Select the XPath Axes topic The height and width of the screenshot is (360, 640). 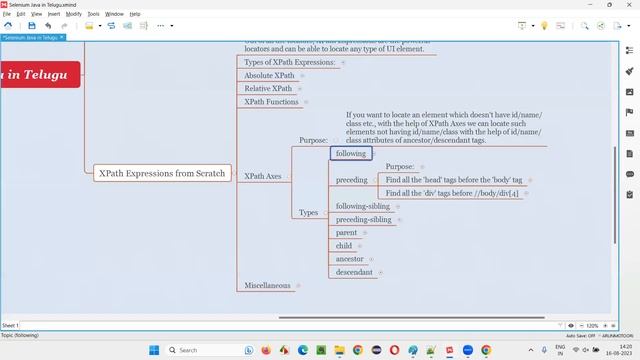click(x=263, y=176)
